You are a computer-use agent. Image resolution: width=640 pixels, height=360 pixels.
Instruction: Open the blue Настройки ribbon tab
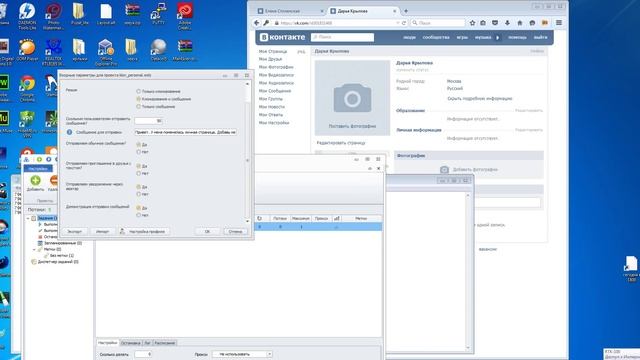point(38,169)
